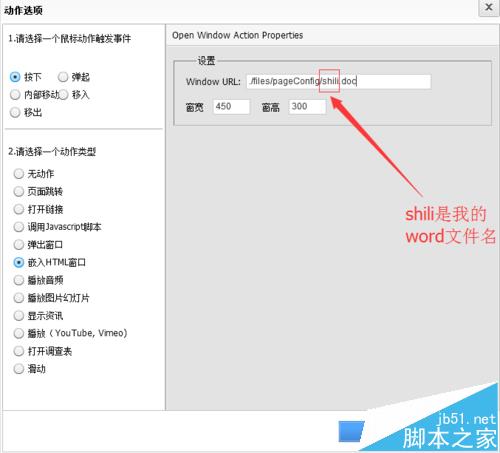The height and width of the screenshot is (453, 500).
Task: Select 调用Javascript脚本 action type
Action: (19, 227)
